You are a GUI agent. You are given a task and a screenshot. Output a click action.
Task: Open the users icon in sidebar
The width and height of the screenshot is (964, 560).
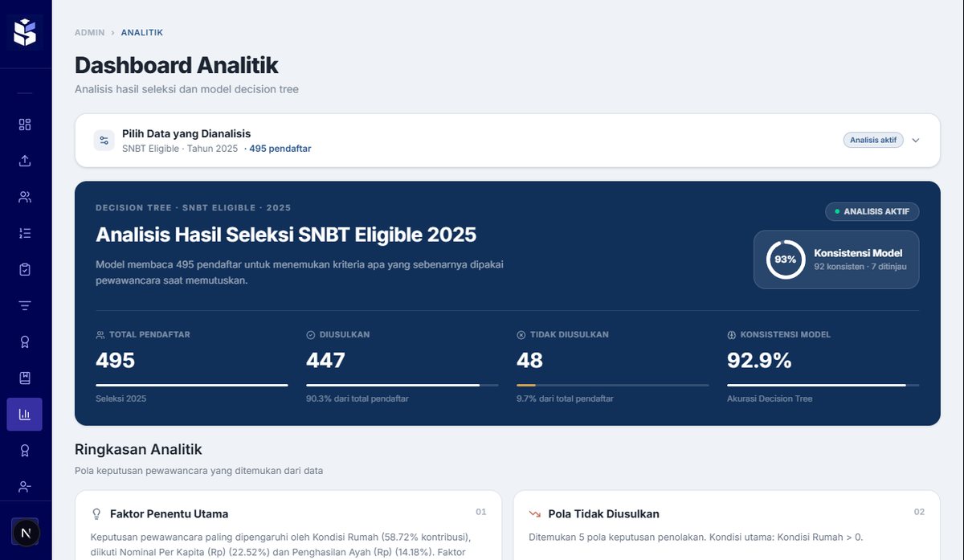click(25, 197)
